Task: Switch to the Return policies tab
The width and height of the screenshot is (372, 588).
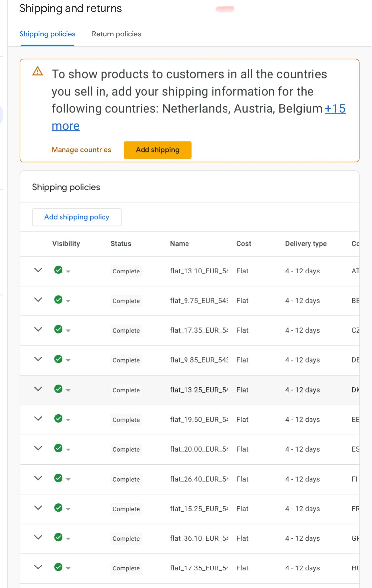Action: (116, 34)
